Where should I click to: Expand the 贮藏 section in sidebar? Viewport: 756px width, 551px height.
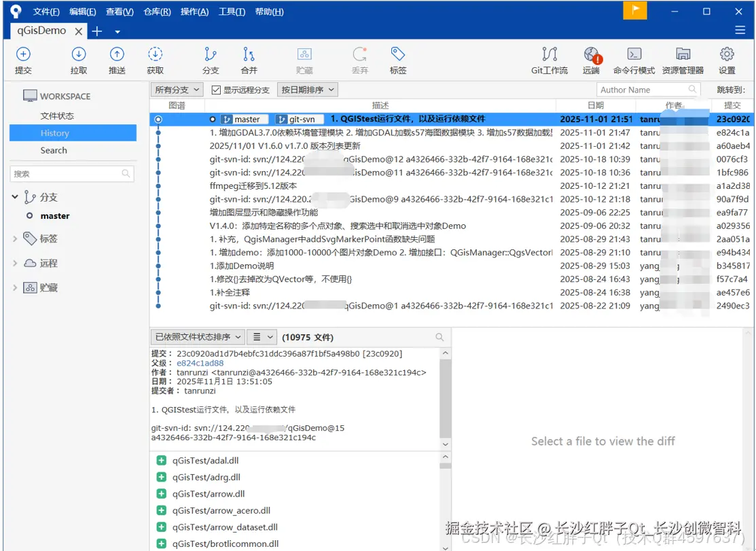(15, 288)
